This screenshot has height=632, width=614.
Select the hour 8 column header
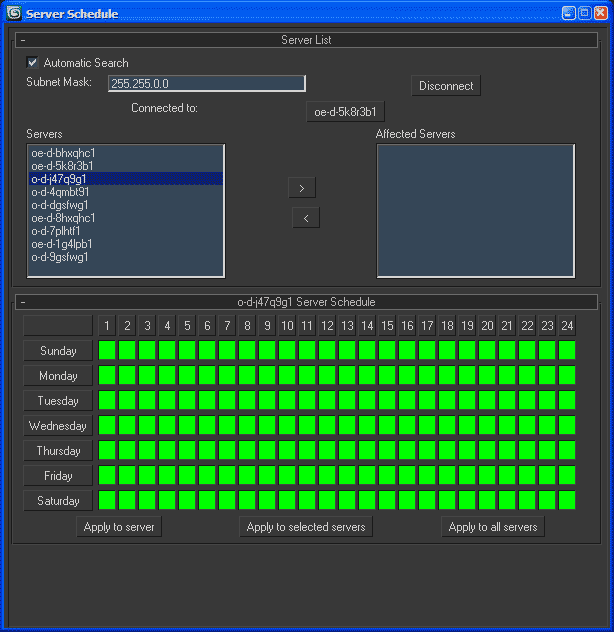(x=247, y=326)
